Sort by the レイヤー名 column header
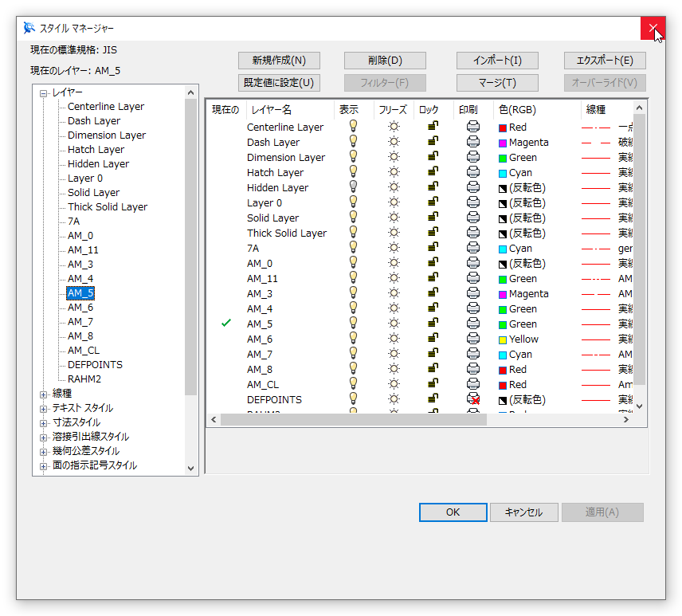 coord(271,110)
